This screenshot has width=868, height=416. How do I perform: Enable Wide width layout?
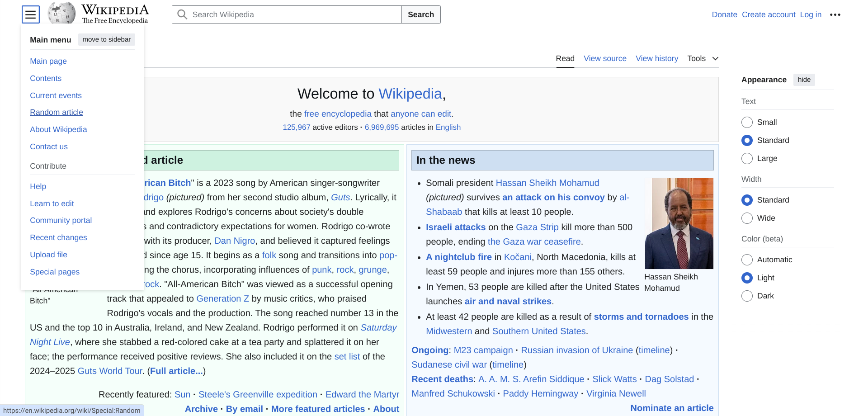pyautogui.click(x=747, y=218)
